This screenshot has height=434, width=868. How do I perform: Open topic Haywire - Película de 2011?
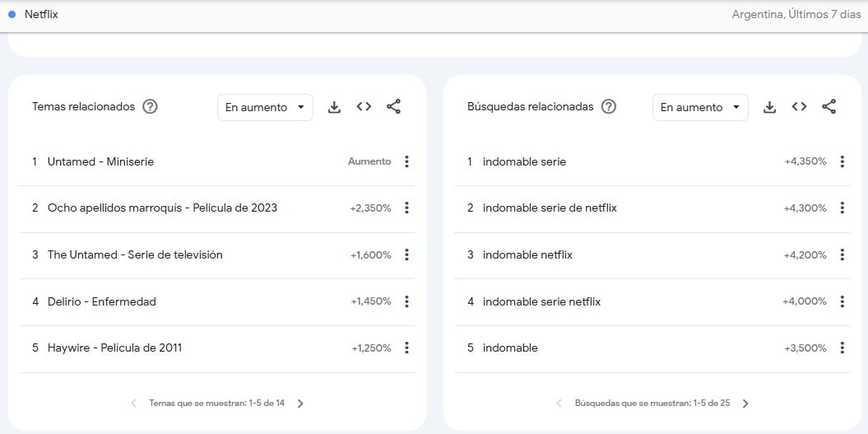tap(114, 348)
